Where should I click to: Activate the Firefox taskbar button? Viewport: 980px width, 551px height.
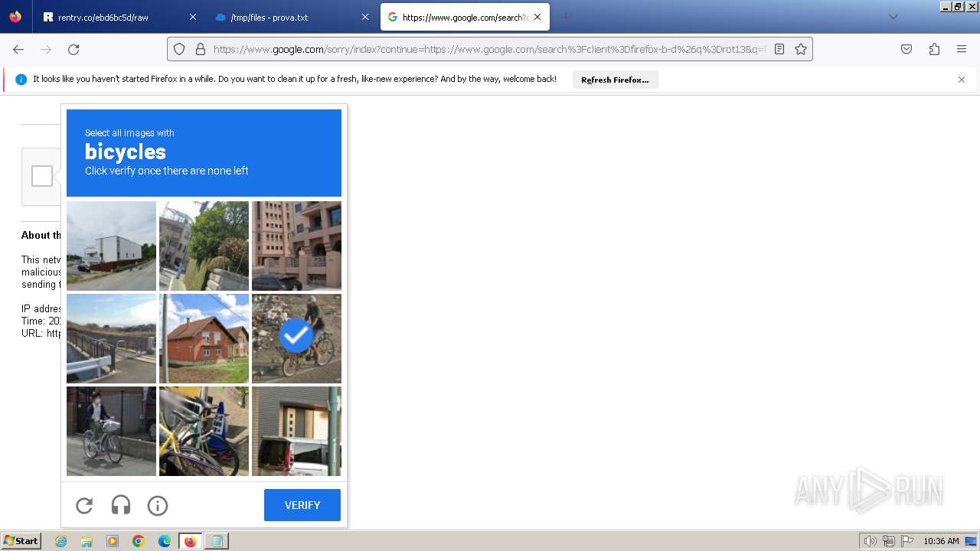tap(191, 541)
